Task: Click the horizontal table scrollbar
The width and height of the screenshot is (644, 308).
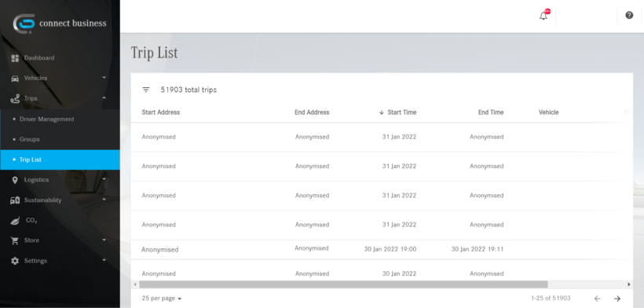Action: (343, 284)
